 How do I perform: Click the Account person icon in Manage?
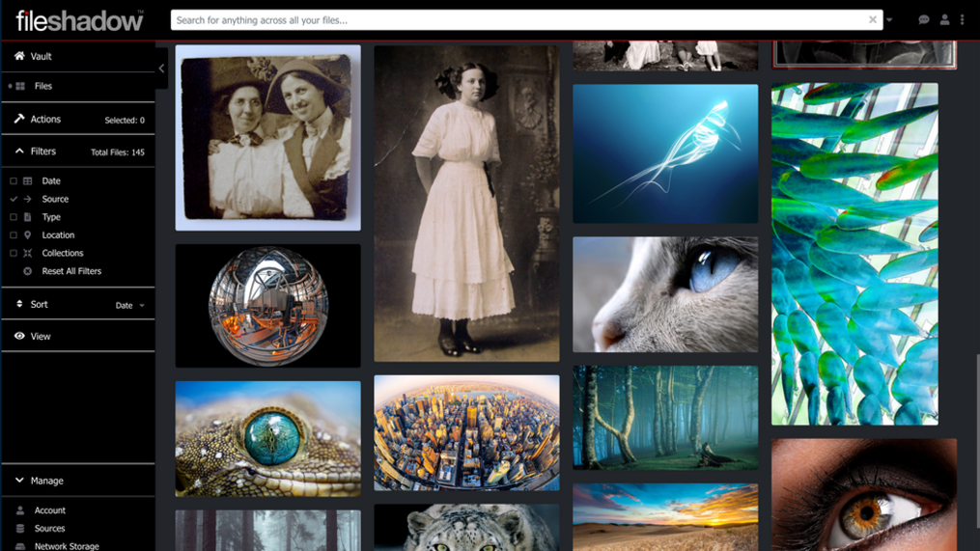(20, 510)
